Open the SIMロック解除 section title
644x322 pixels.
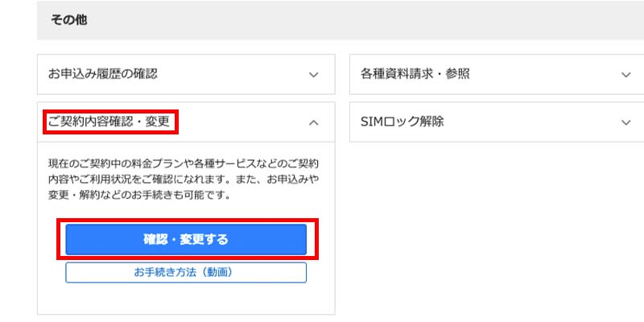click(402, 122)
